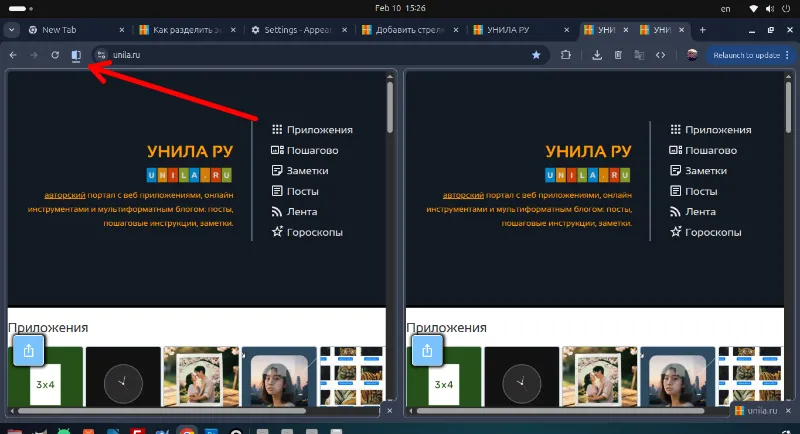
Task: Click the 'en' keyboard language indicator
Action: pos(725,9)
